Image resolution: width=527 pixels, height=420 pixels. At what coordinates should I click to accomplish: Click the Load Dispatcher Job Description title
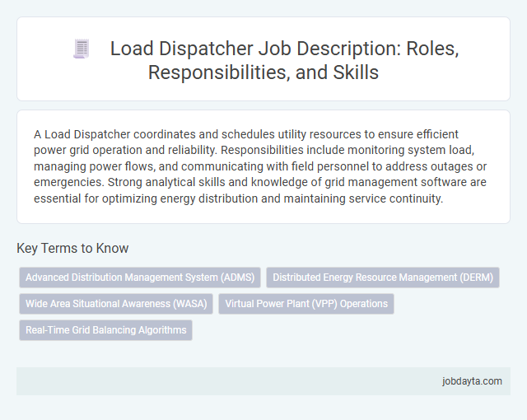click(x=284, y=60)
